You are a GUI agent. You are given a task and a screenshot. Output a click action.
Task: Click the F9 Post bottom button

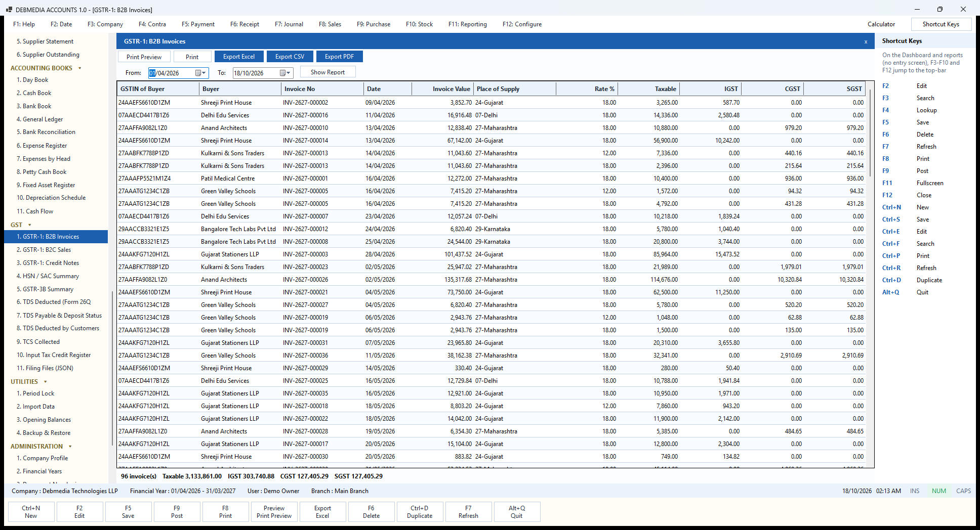coord(177,512)
